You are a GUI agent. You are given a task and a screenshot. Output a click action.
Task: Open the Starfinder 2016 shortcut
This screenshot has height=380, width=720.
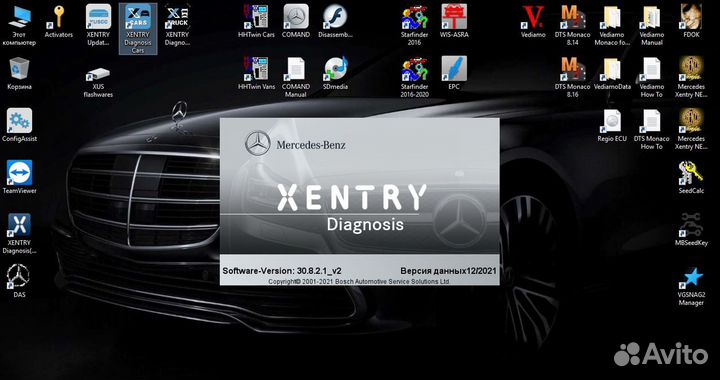click(414, 26)
